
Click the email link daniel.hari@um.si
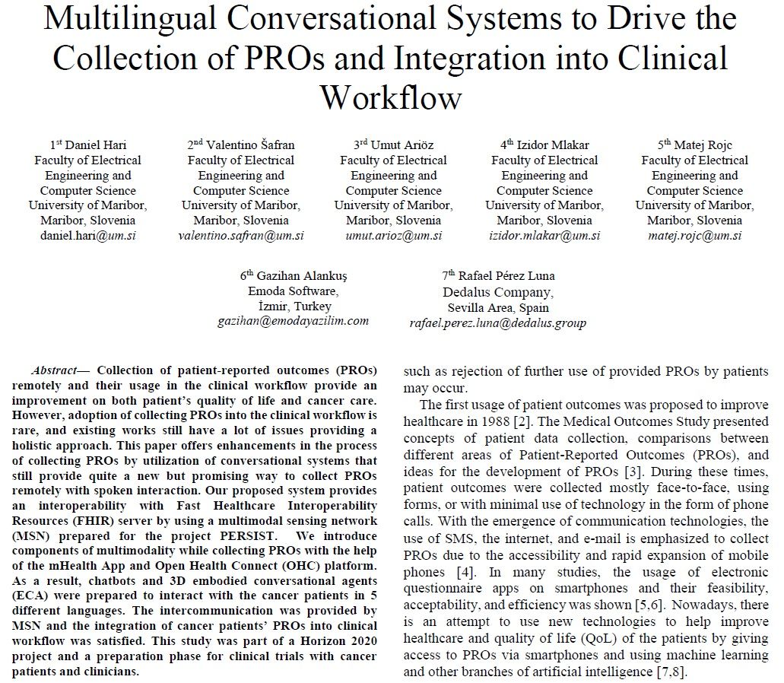coord(87,236)
